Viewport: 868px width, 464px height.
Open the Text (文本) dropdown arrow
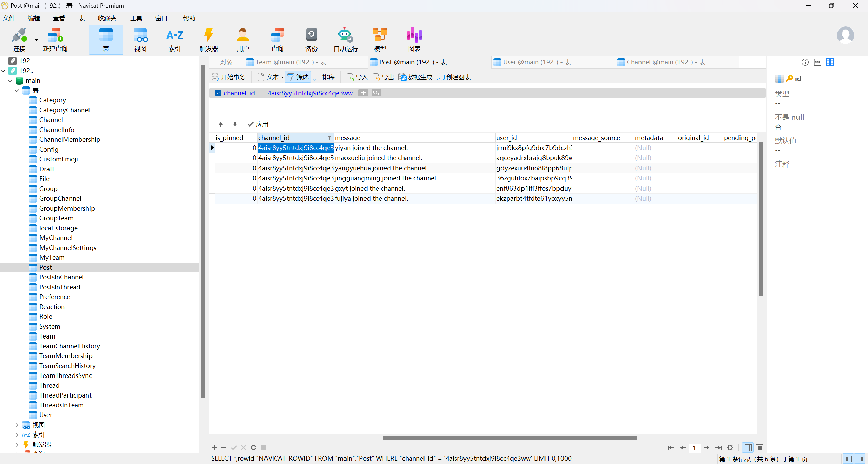(x=283, y=77)
